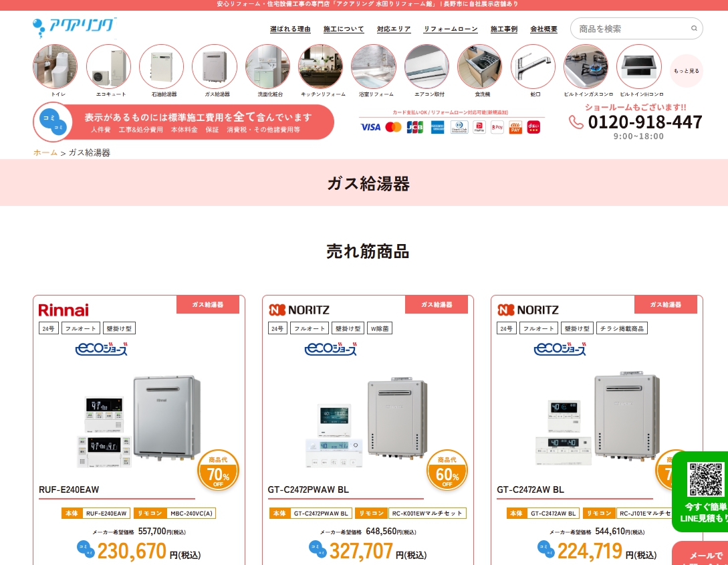This screenshot has height=565, width=728.
Task: Choose the ガス給湯器 category circle
Action: click(x=215, y=66)
